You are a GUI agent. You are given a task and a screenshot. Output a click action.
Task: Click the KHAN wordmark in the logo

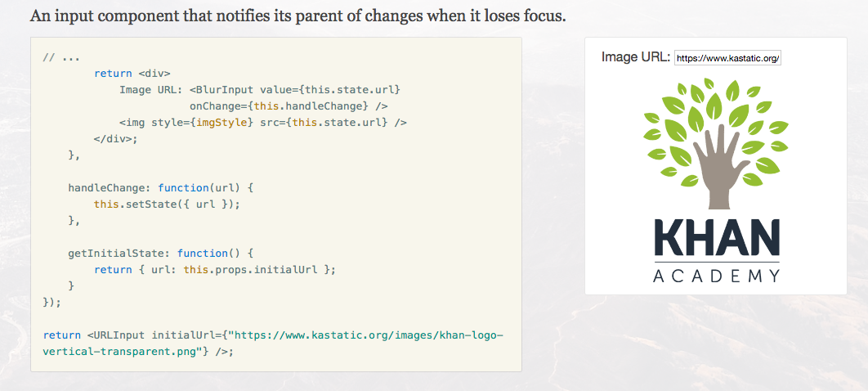click(717, 237)
